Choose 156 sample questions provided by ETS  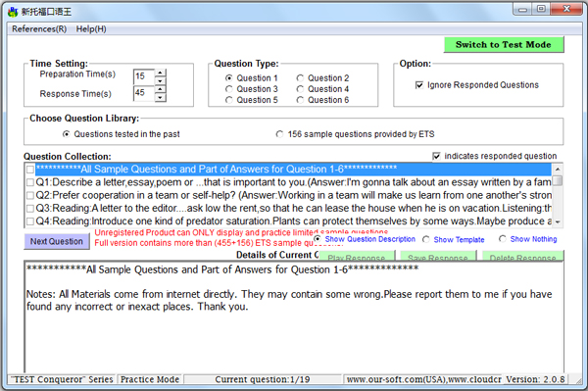coord(279,134)
